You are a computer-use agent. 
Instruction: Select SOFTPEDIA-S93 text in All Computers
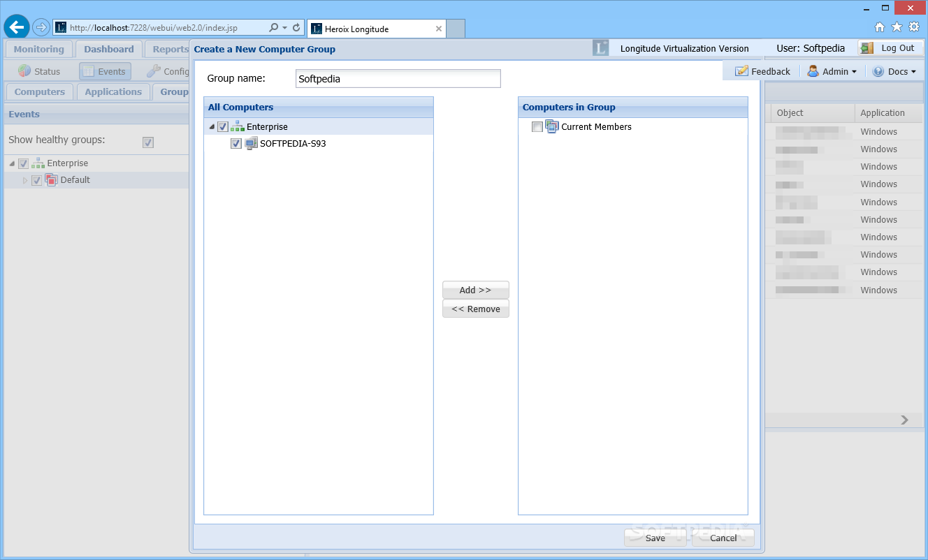tap(293, 144)
